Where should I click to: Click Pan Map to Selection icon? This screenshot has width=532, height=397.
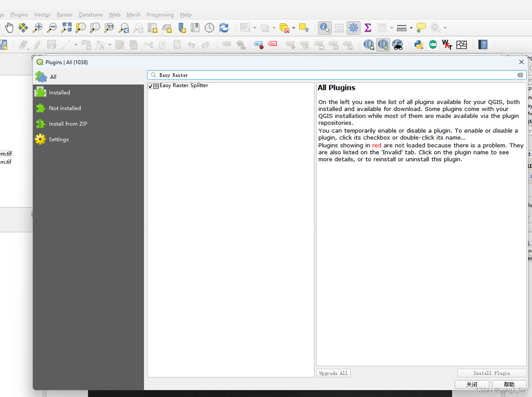pos(23,28)
